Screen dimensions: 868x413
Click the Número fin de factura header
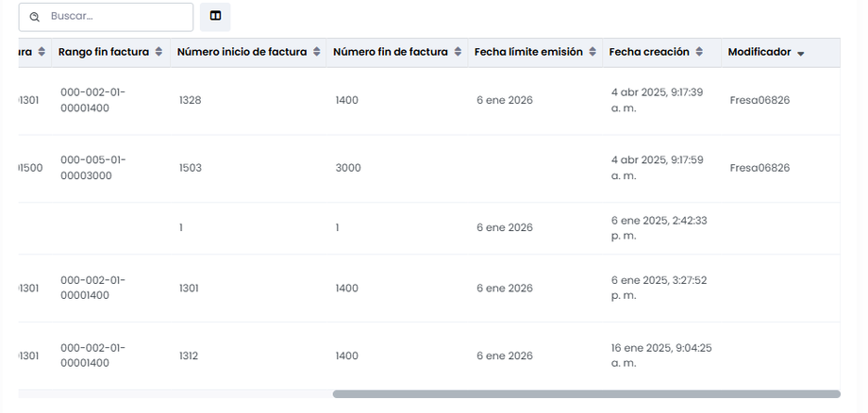[391, 53]
